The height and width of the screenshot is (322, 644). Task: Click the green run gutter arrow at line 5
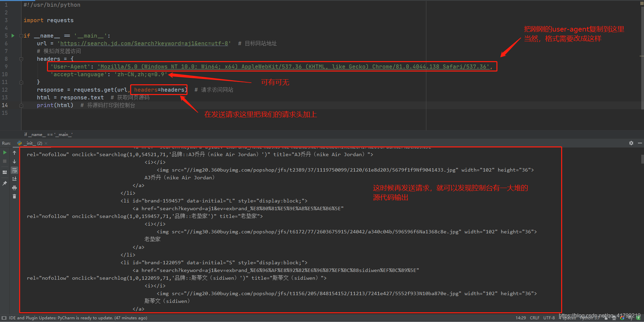pyautogui.click(x=13, y=36)
